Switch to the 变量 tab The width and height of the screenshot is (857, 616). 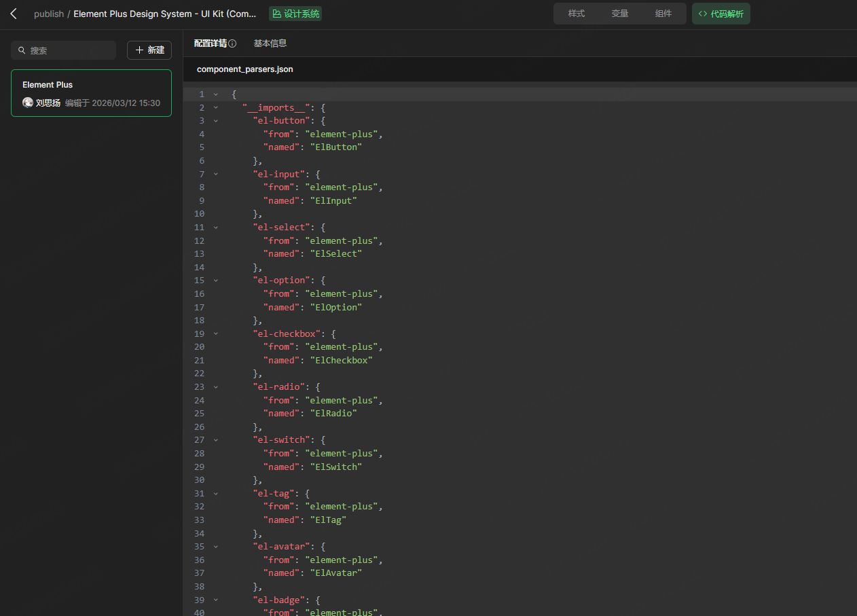pos(619,14)
